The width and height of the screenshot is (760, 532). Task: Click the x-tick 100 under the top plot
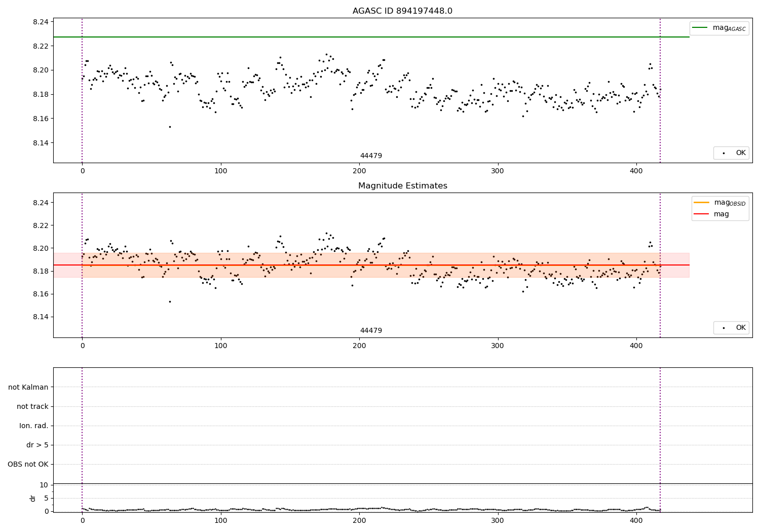pos(221,171)
